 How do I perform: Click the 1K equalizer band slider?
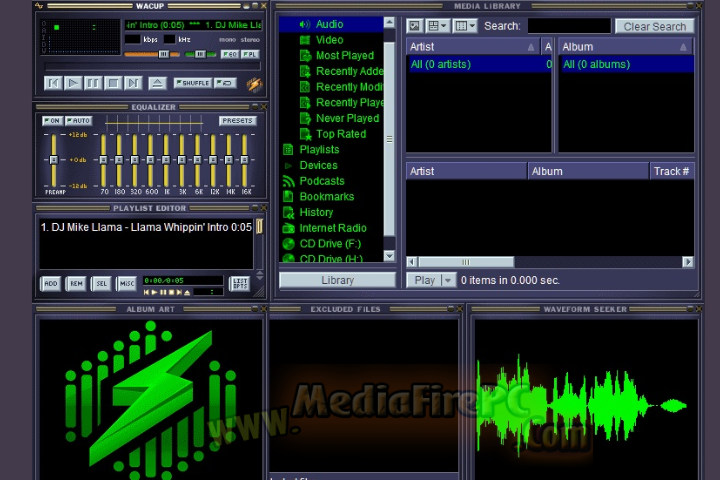(166, 160)
